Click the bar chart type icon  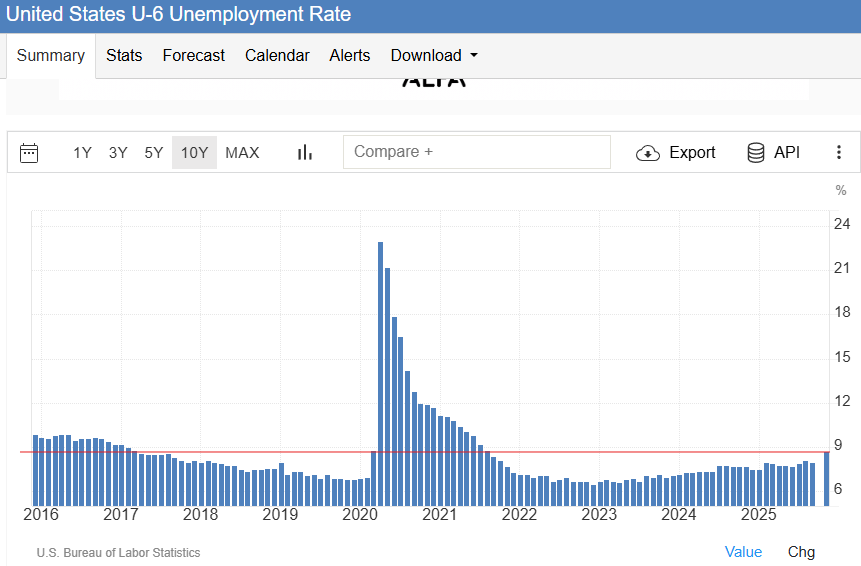(305, 153)
